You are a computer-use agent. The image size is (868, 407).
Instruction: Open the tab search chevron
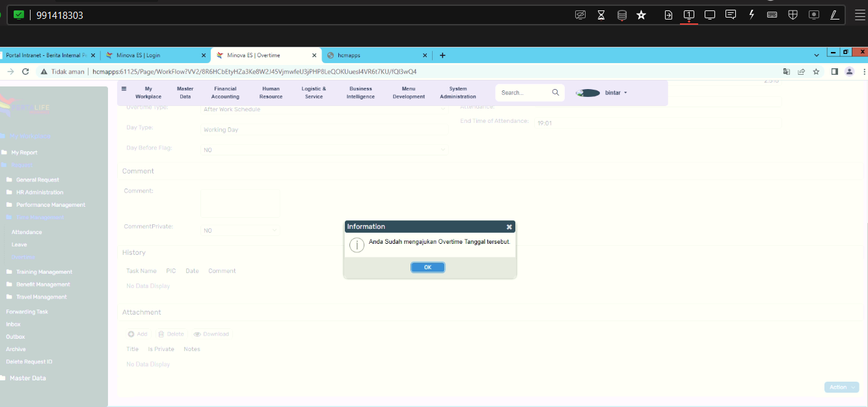click(817, 55)
